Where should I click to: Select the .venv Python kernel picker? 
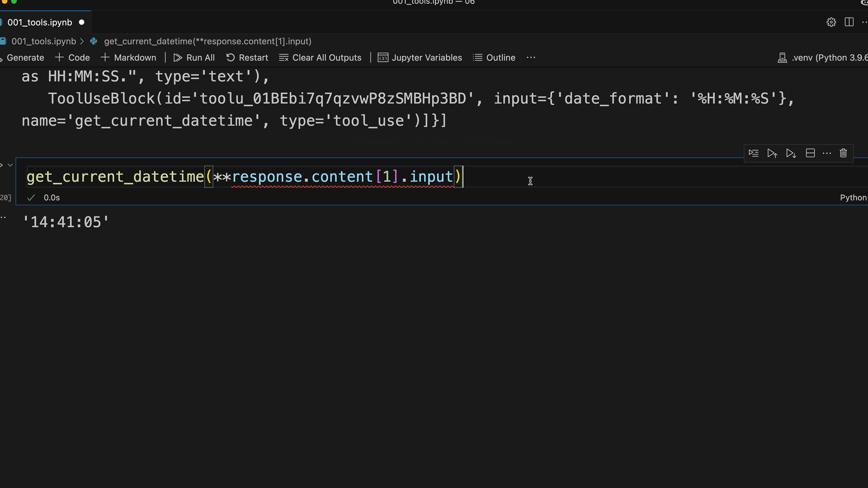point(823,57)
